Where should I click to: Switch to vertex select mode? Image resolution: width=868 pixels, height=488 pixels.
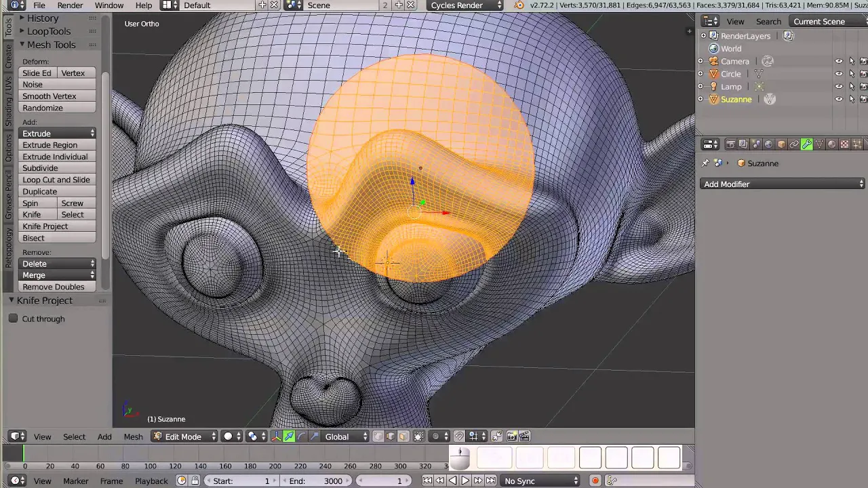click(x=378, y=436)
